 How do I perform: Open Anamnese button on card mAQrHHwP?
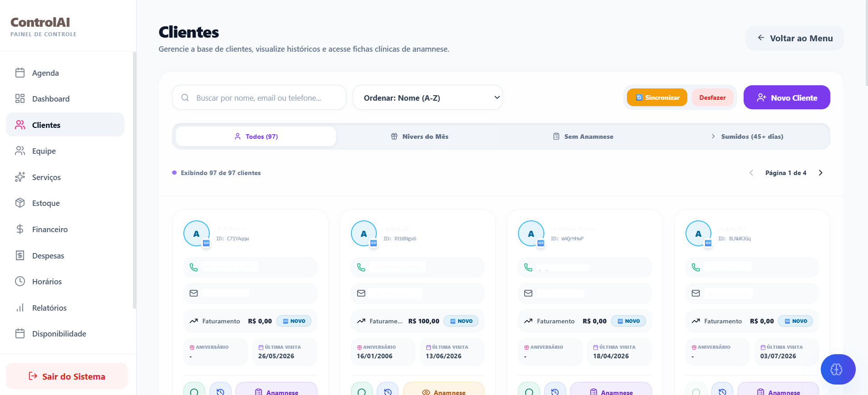[x=611, y=390]
